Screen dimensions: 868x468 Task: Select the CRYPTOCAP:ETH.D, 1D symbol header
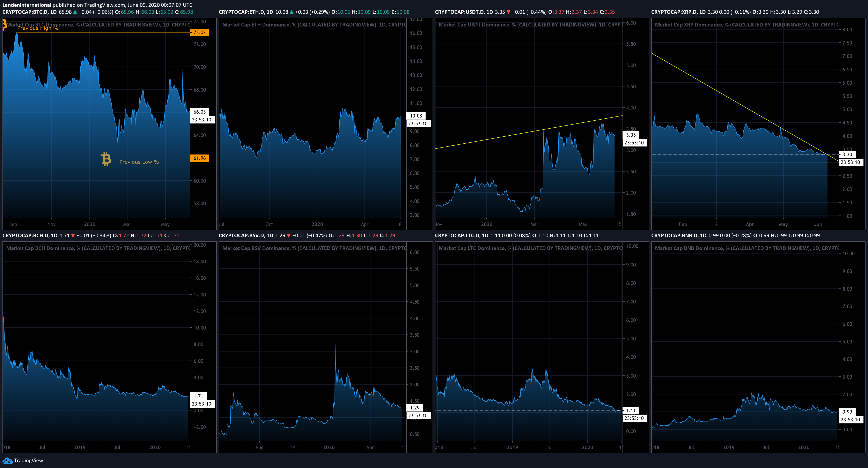pos(246,12)
